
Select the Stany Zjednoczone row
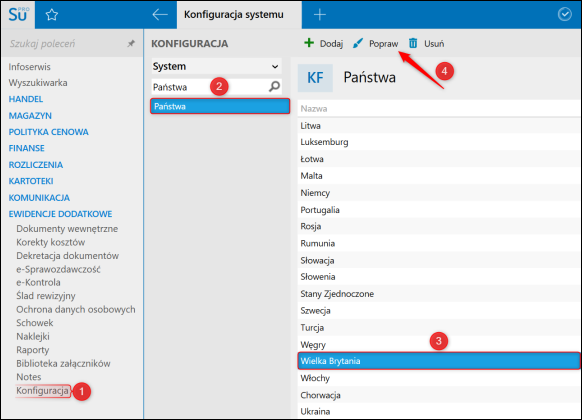pos(438,294)
